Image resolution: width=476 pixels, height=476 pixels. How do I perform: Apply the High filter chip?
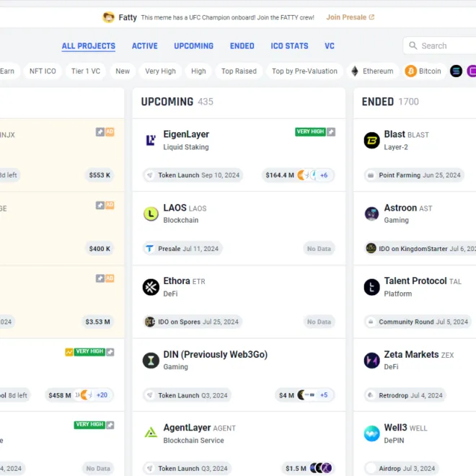coord(198,71)
